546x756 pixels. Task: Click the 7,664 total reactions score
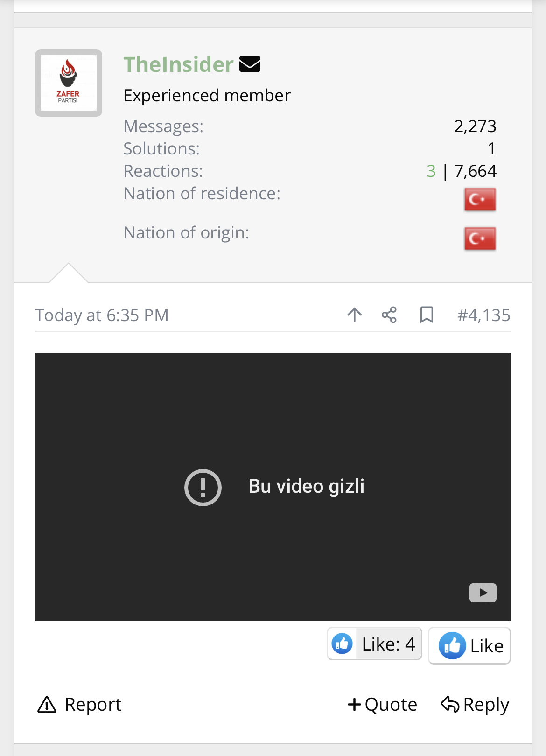pyautogui.click(x=475, y=171)
